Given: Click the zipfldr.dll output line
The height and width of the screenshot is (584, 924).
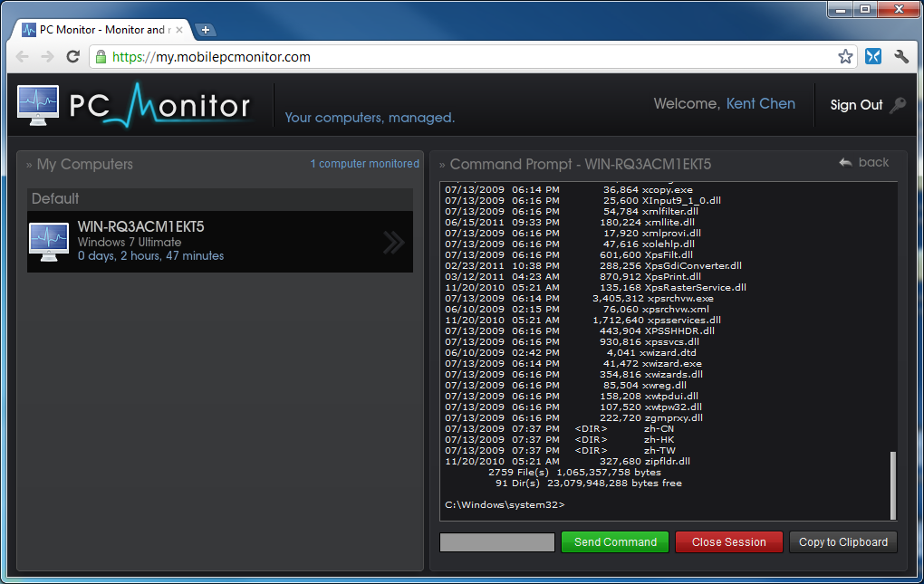Looking at the screenshot, I should tap(567, 461).
